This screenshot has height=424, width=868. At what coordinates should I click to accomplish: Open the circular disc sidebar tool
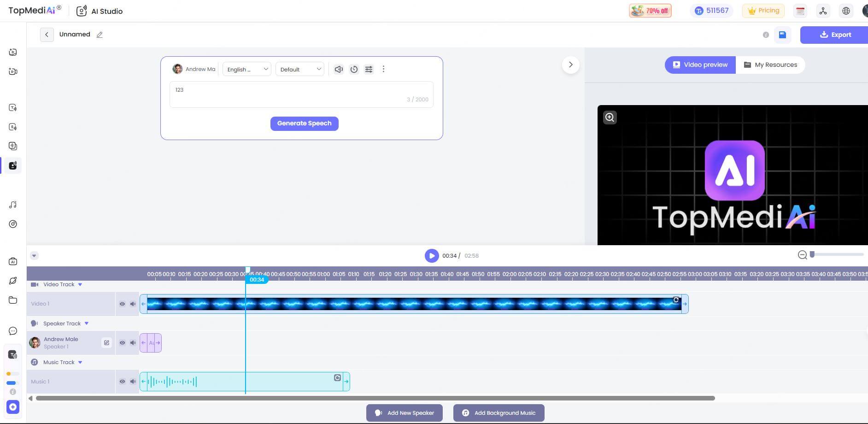[13, 224]
